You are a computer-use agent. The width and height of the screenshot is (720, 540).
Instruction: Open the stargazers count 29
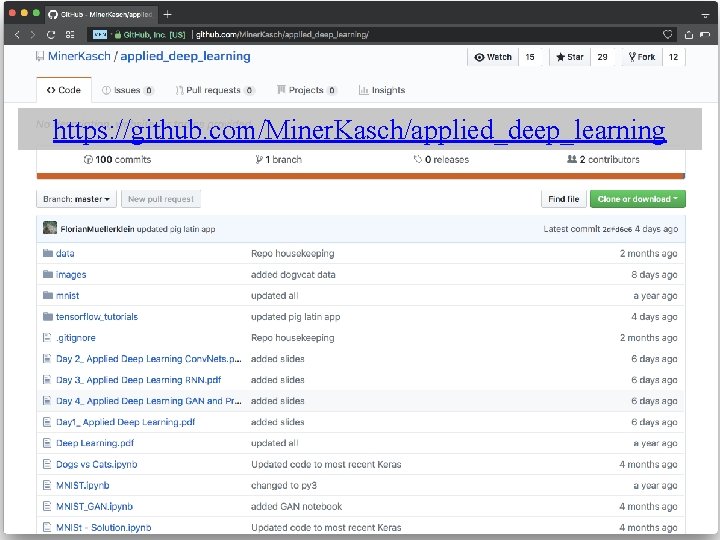[602, 57]
